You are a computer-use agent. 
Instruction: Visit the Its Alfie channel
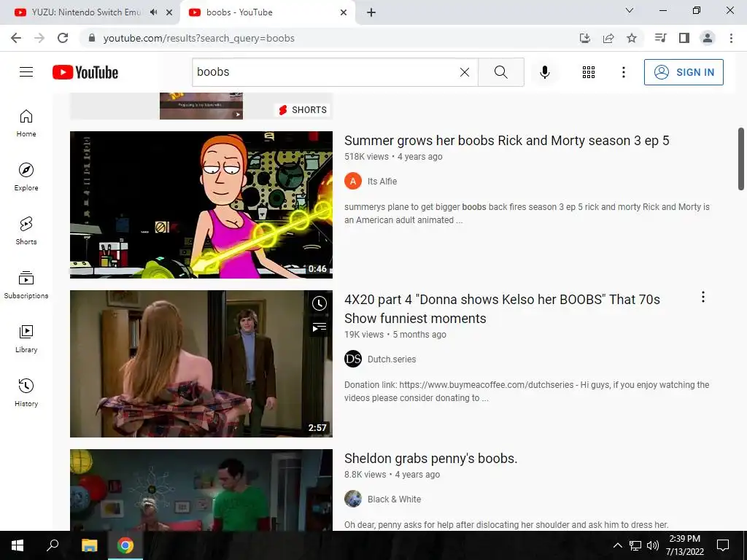[x=382, y=182]
